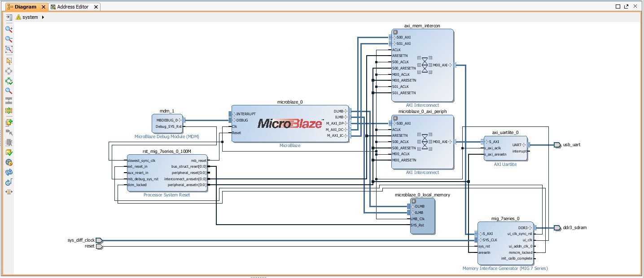
Task: Click the 'MicroBlaze Debug Module (MDM)' label
Action: [167, 136]
